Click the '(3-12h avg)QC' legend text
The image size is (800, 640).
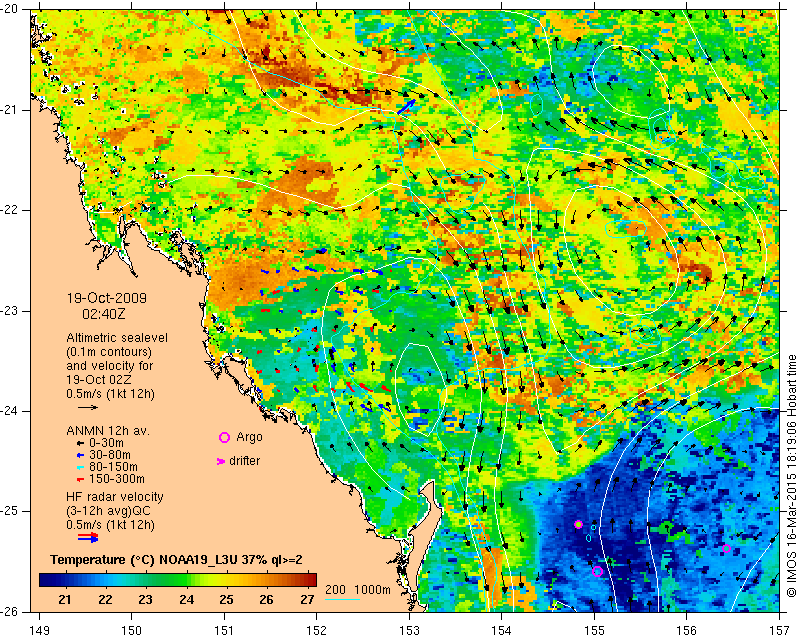108,510
